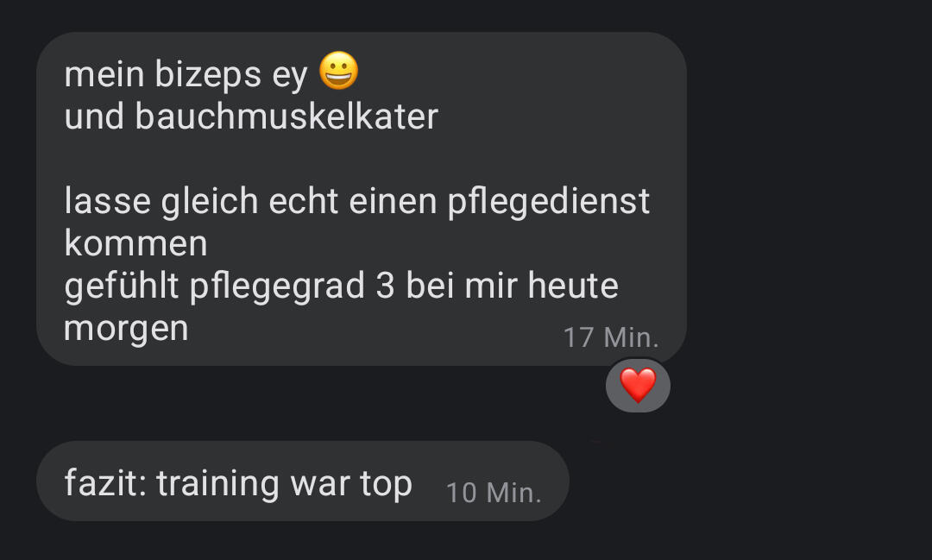
Task: Click the words 'bei mir heute'
Action: tap(513, 285)
